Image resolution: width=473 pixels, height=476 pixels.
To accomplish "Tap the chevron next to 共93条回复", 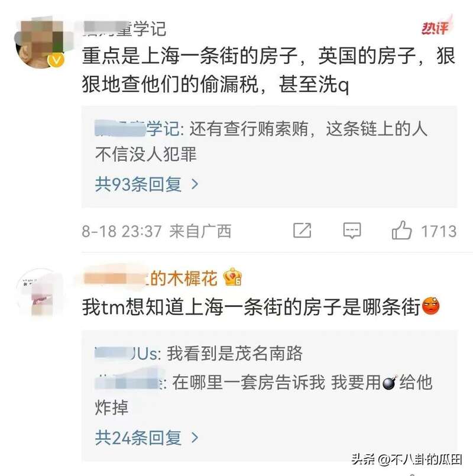I will (x=195, y=184).
